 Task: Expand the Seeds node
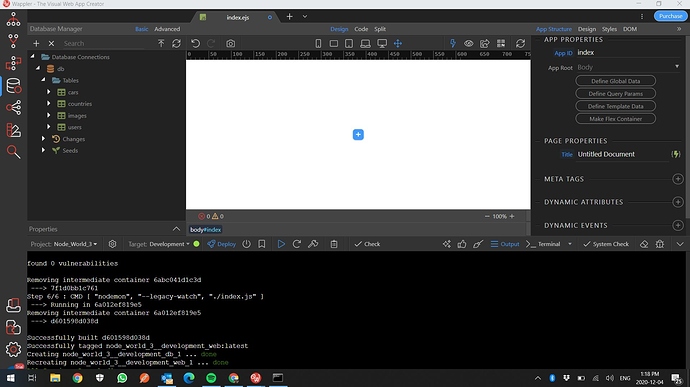43,150
